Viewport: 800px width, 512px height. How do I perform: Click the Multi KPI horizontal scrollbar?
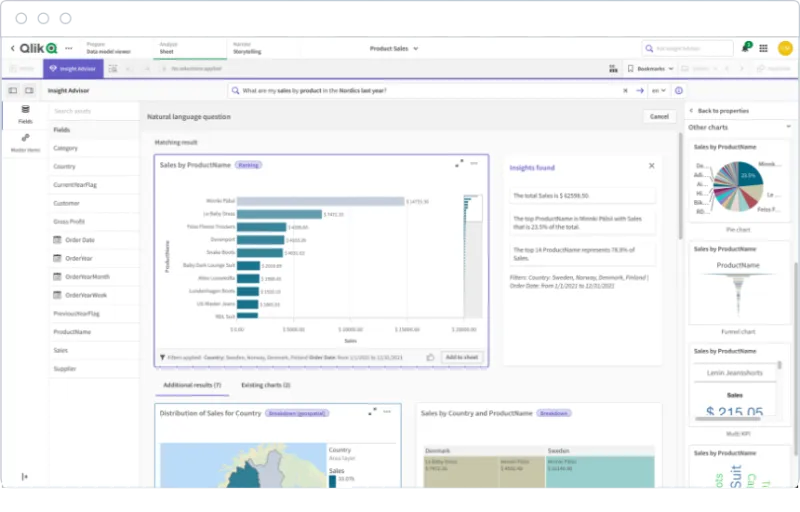pyautogui.click(x=728, y=419)
